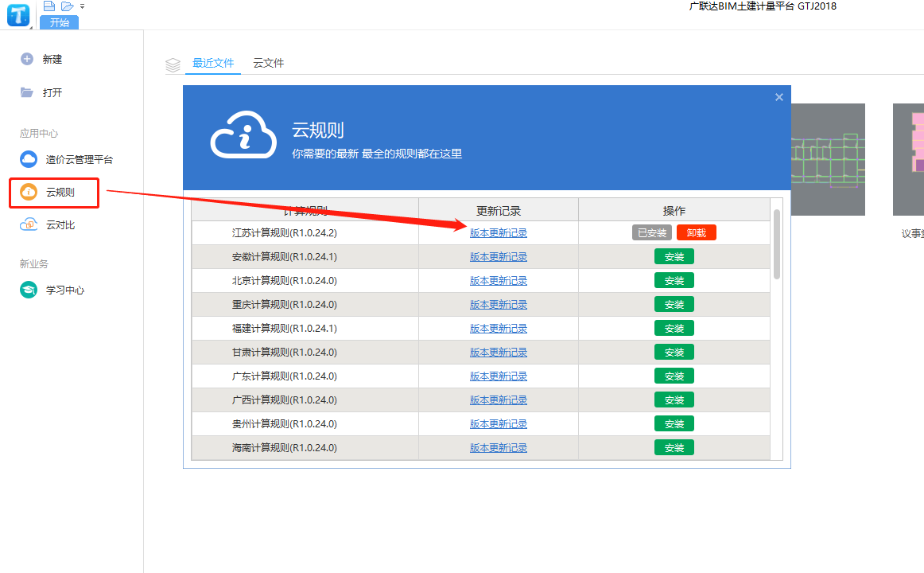Open 版本更新记录 link for 福建计算规则

[x=499, y=329]
